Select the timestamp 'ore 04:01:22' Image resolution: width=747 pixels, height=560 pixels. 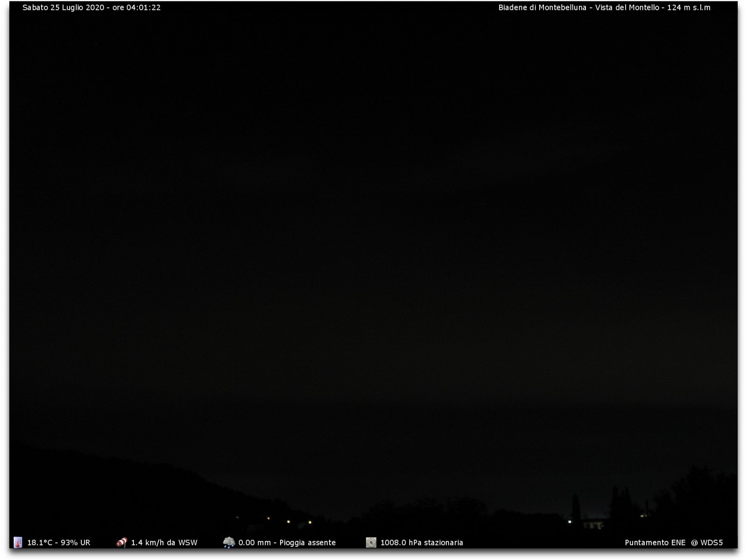pyautogui.click(x=136, y=7)
